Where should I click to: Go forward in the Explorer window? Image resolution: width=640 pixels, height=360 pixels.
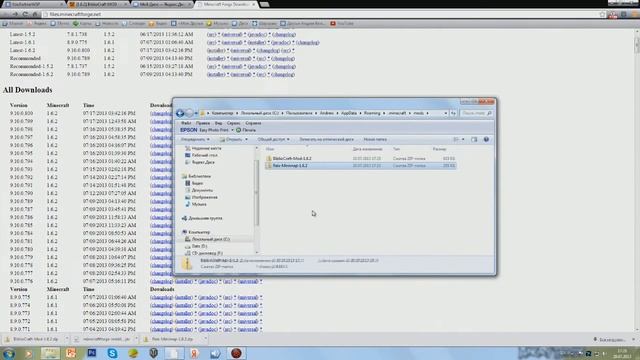(189, 113)
